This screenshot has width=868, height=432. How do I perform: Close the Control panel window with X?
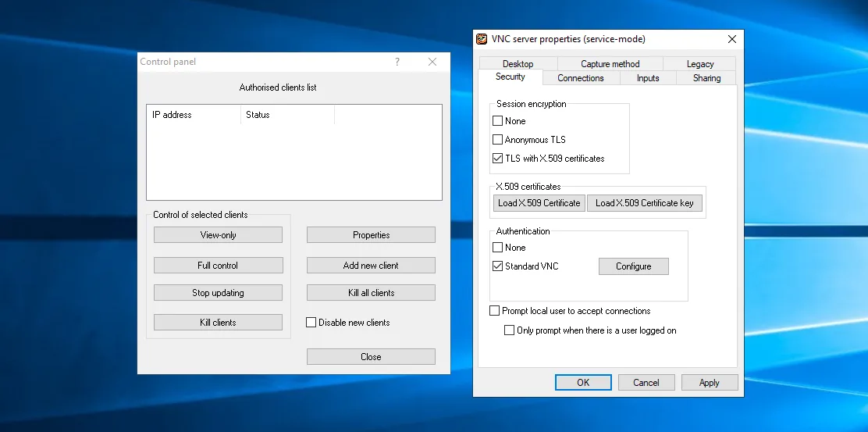[432, 62]
